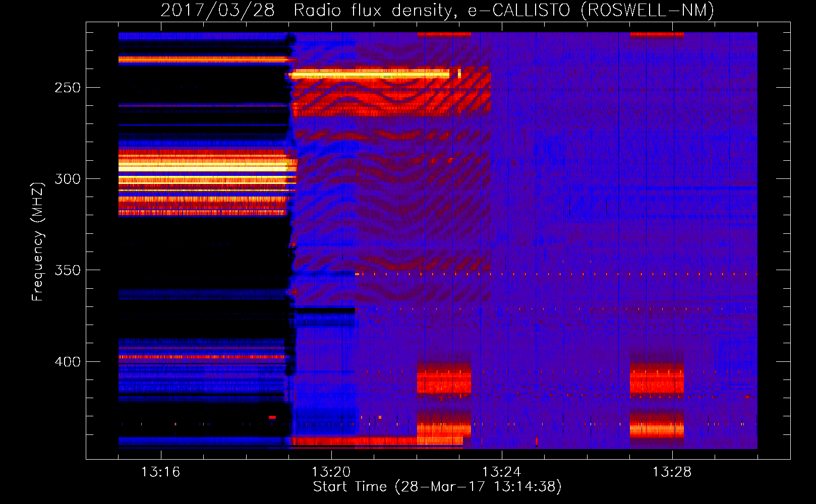Click the 400 frequency tick label
The width and height of the screenshot is (816, 504).
(68, 362)
